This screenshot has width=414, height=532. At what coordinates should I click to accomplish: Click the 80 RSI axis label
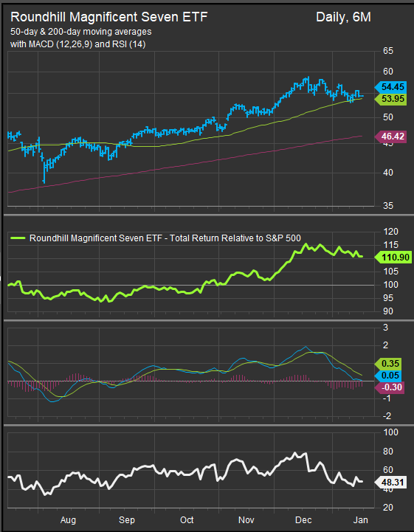tap(388, 452)
